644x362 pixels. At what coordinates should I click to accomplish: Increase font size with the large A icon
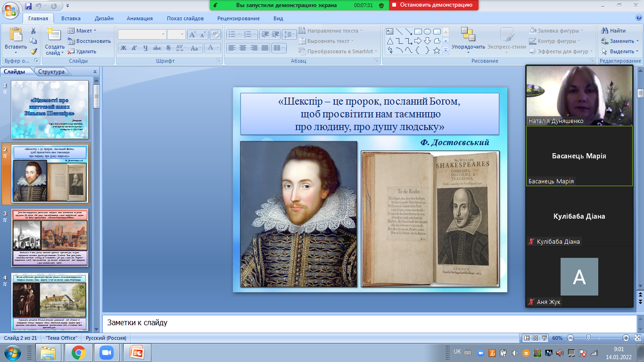(192, 34)
